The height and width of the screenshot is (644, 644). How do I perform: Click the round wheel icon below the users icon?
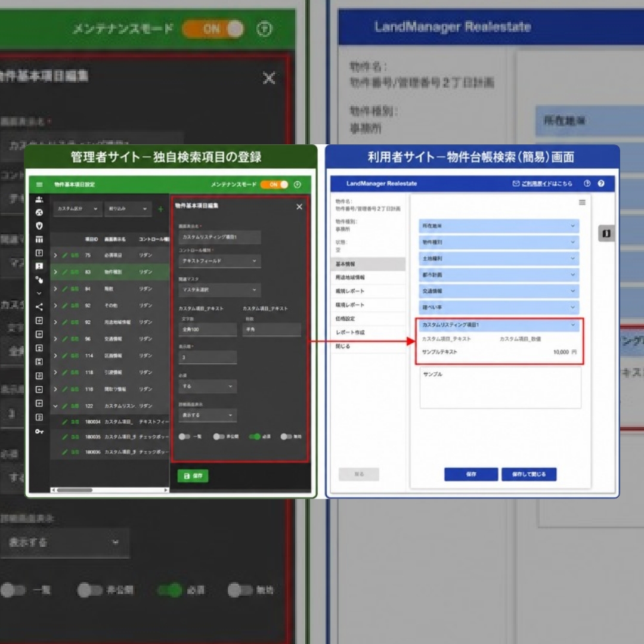coord(39,212)
